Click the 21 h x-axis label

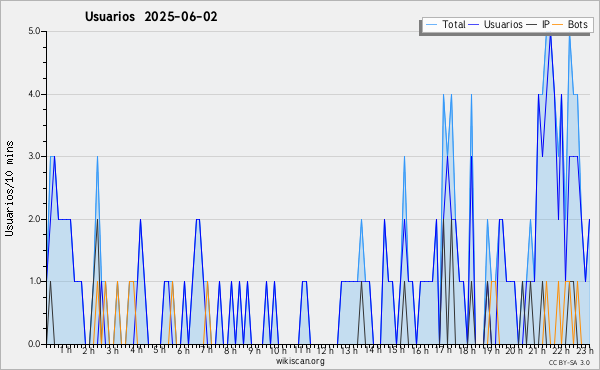[x=538, y=350]
